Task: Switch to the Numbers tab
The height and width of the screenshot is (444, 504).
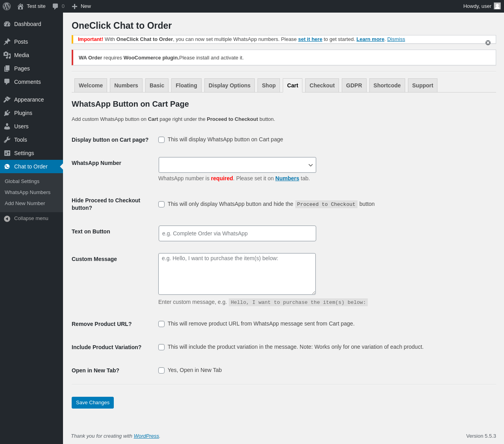Action: 126,85
